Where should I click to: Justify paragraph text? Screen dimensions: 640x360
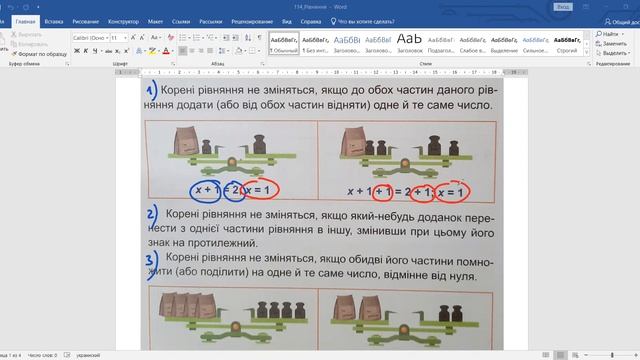click(210, 51)
